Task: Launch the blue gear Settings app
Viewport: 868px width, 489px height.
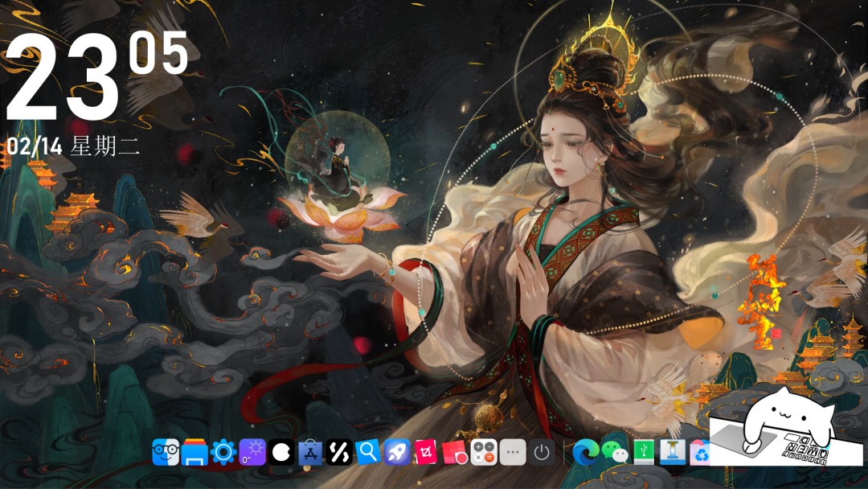Action: click(223, 452)
